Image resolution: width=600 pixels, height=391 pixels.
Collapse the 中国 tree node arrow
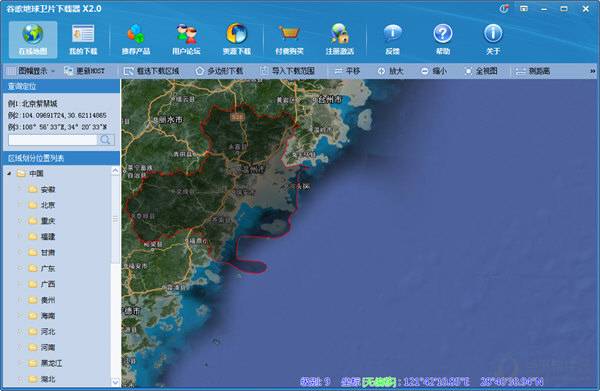10,174
